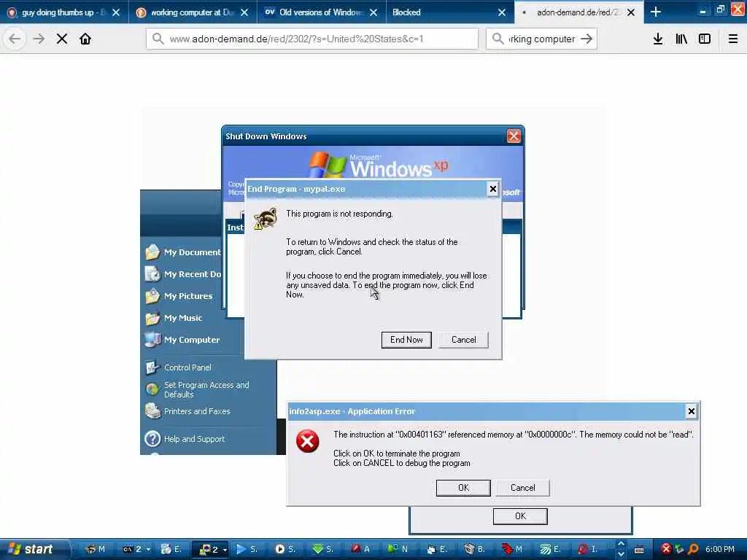Open My Computer in the Start menu
The width and height of the screenshot is (747, 560).
[x=182, y=340]
